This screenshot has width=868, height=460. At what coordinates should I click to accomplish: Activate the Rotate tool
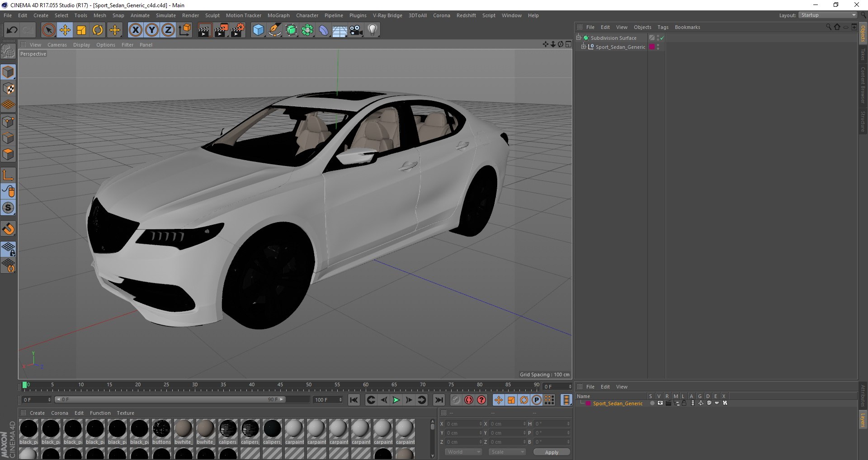click(x=98, y=30)
